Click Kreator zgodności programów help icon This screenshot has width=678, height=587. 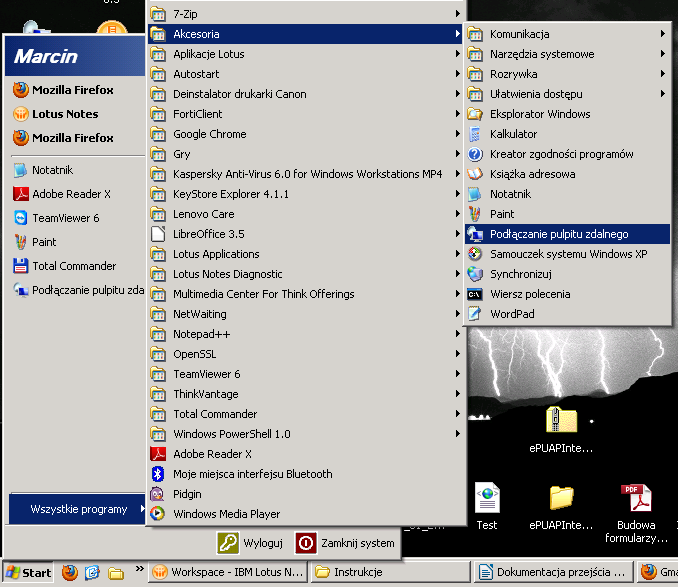tap(475, 154)
